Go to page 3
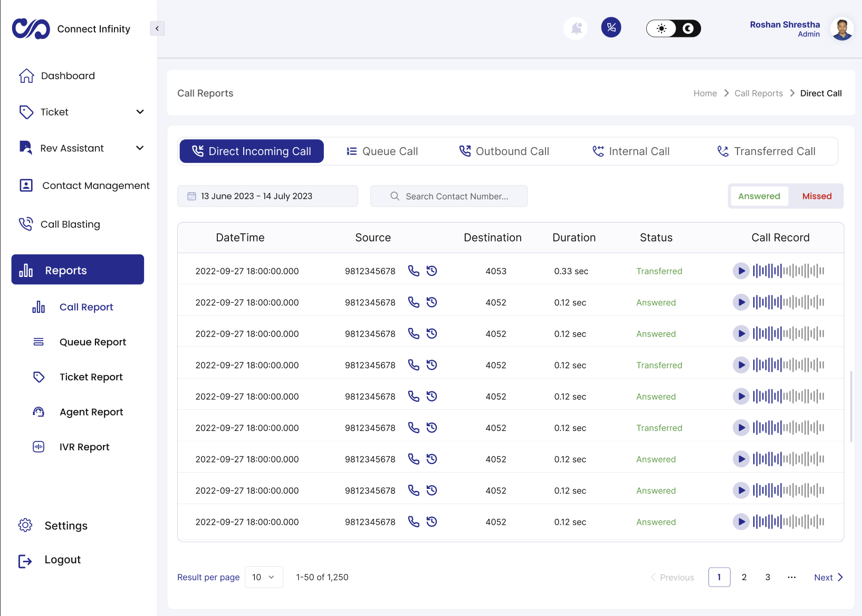Image resolution: width=862 pixels, height=616 pixels. pos(768,577)
